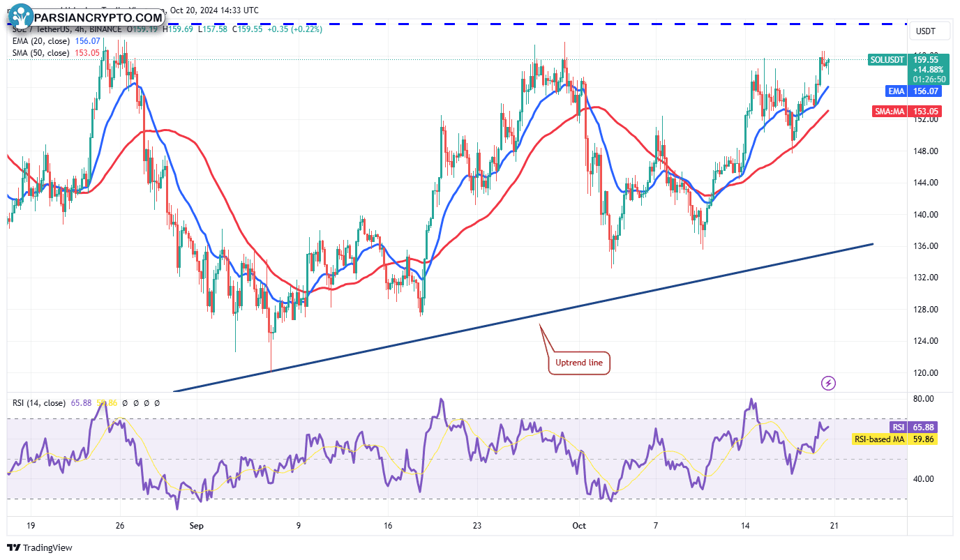960x560 pixels.
Task: Click the 136.00 price axis label
Action: click(927, 246)
